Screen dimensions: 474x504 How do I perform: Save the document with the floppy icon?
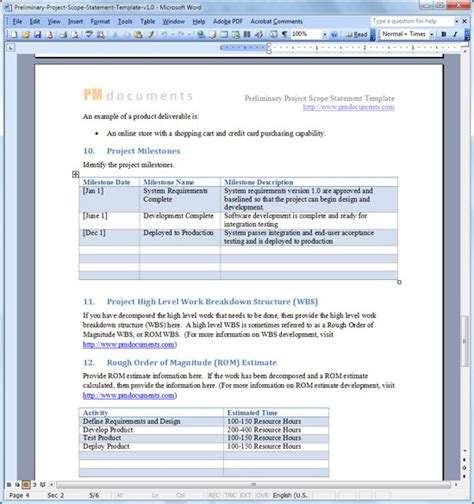(x=38, y=34)
